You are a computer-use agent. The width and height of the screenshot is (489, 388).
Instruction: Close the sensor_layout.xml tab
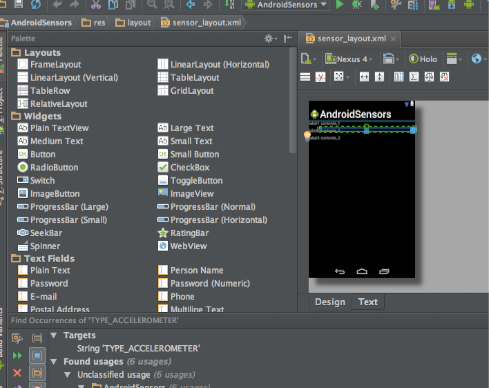[393, 39]
